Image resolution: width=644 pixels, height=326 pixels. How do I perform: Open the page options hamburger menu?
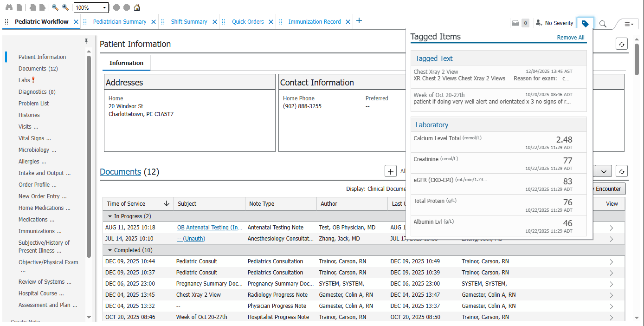(x=629, y=24)
